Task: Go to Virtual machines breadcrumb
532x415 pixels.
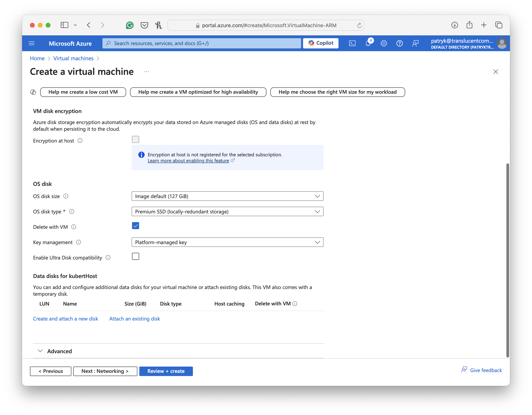Action: click(x=73, y=58)
